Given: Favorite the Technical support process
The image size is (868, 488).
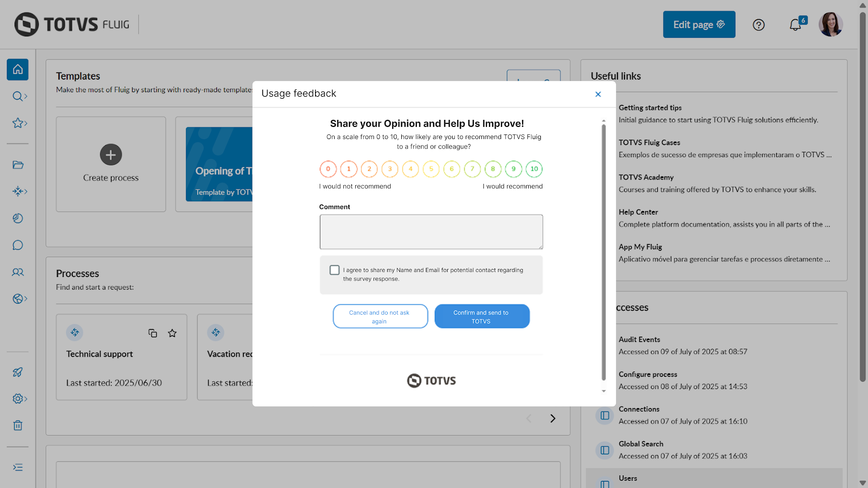Looking at the screenshot, I should pyautogui.click(x=172, y=333).
